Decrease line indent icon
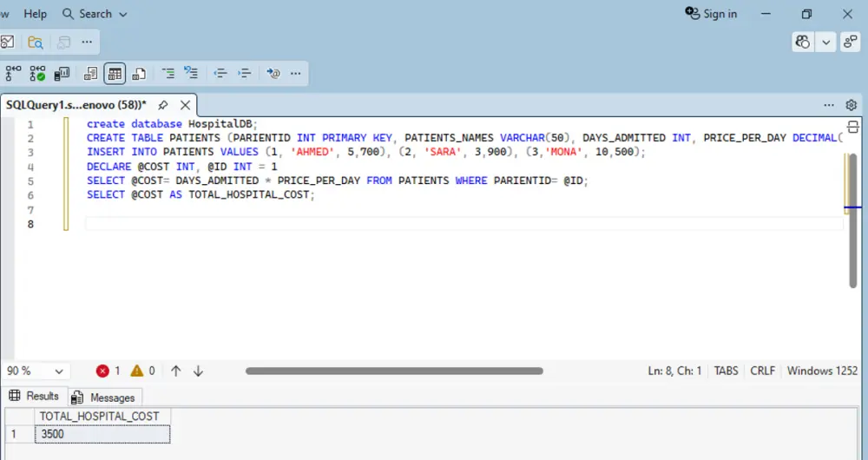The width and height of the screenshot is (868, 460). coord(220,73)
